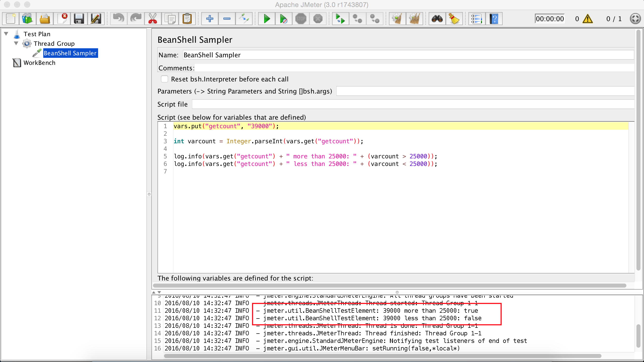Collapse the Test Plan tree node
This screenshot has width=644, height=362.
pyautogui.click(x=7, y=34)
